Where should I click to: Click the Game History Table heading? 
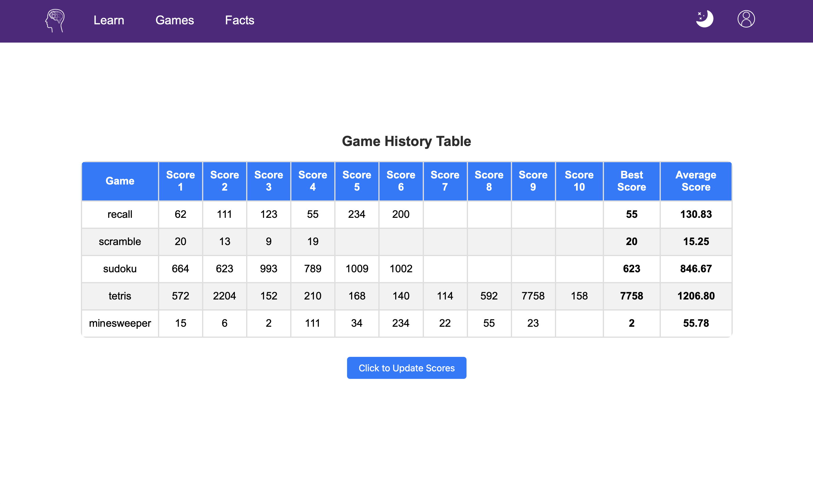[x=406, y=141]
